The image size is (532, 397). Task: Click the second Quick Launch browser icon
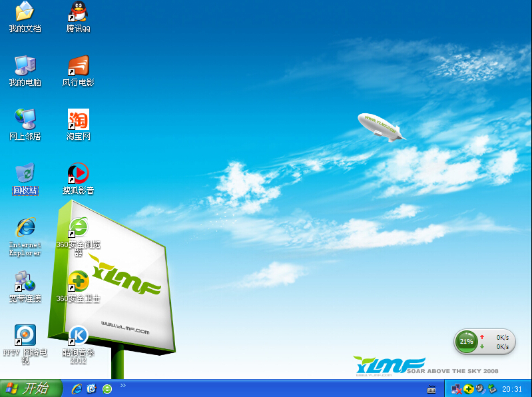pos(92,389)
